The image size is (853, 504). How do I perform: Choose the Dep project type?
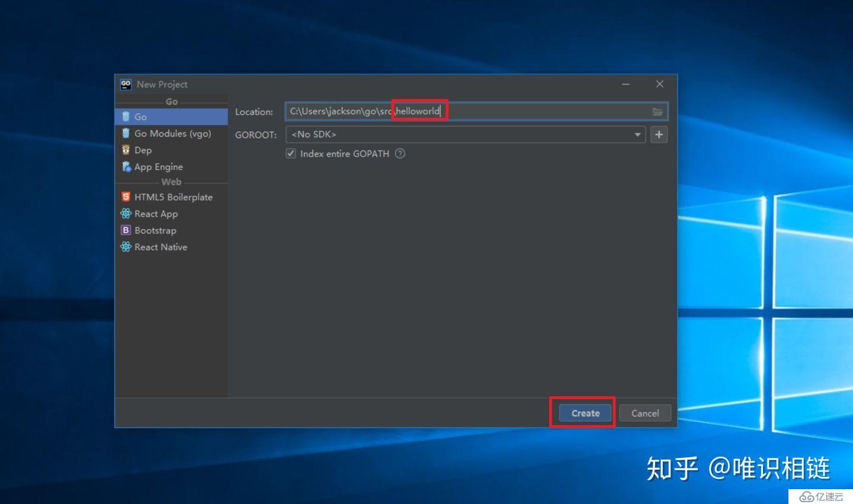(x=171, y=150)
